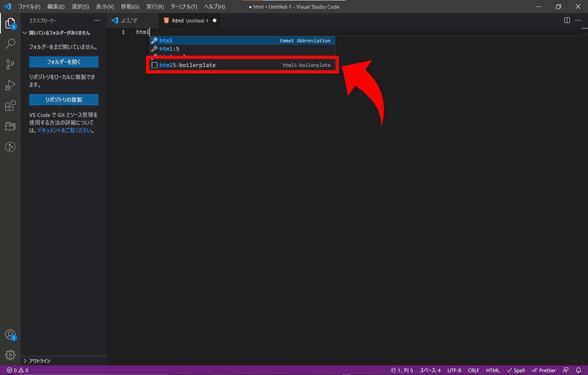Open the folder-shaped Project Manager icon
Screen dimensions: 588x375
pyautogui.click(x=10, y=126)
